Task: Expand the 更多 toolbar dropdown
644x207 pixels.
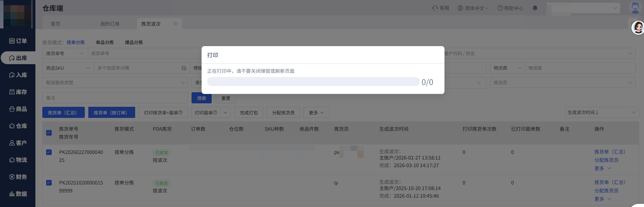Action: pyautogui.click(x=316, y=113)
